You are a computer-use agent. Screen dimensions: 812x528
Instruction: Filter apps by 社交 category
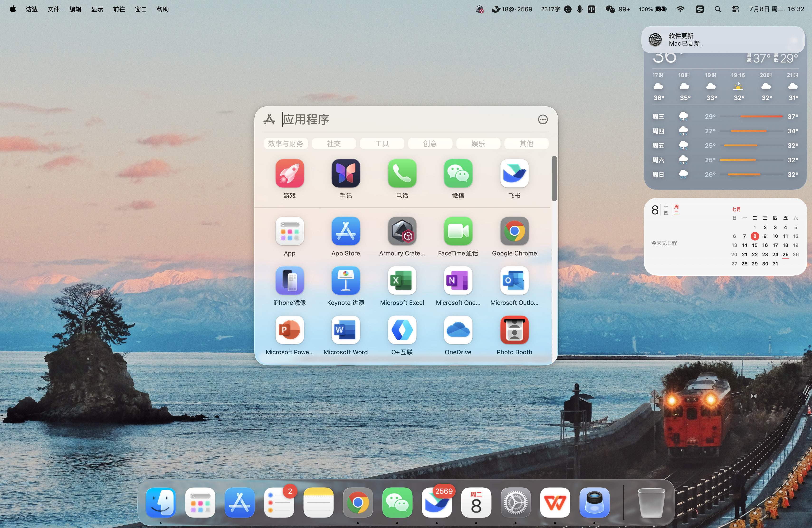334,144
